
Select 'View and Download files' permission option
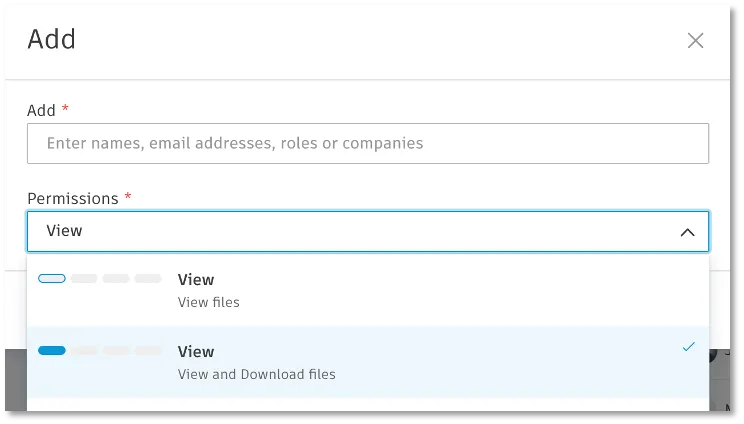point(368,362)
